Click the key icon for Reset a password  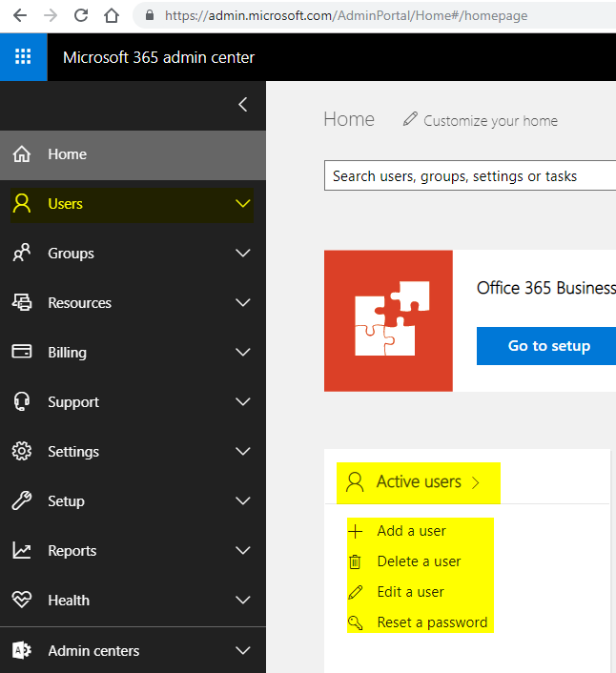pos(356,622)
